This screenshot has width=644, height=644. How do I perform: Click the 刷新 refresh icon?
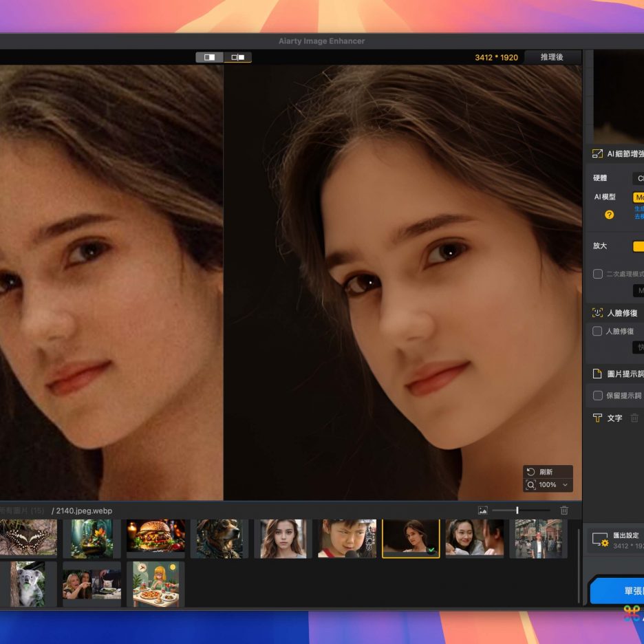click(530, 472)
